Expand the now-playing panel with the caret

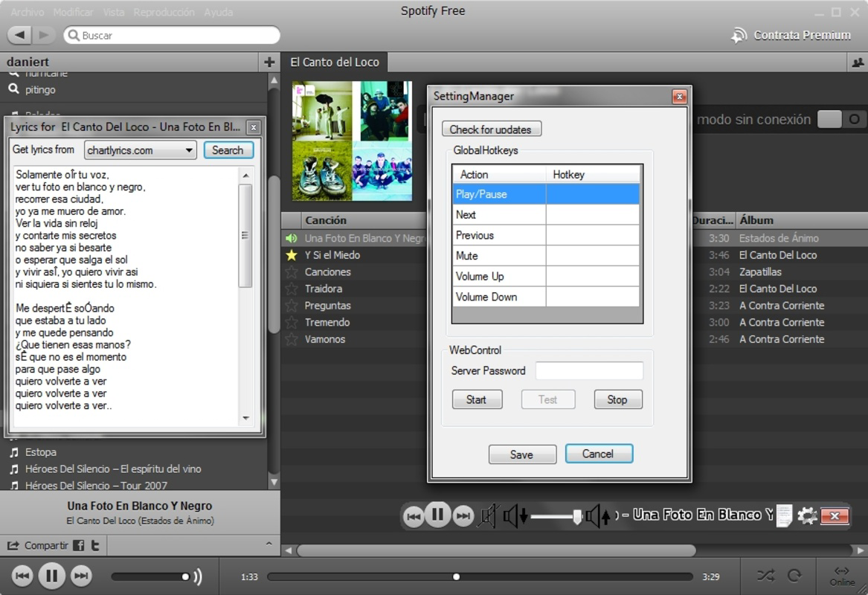point(269,544)
